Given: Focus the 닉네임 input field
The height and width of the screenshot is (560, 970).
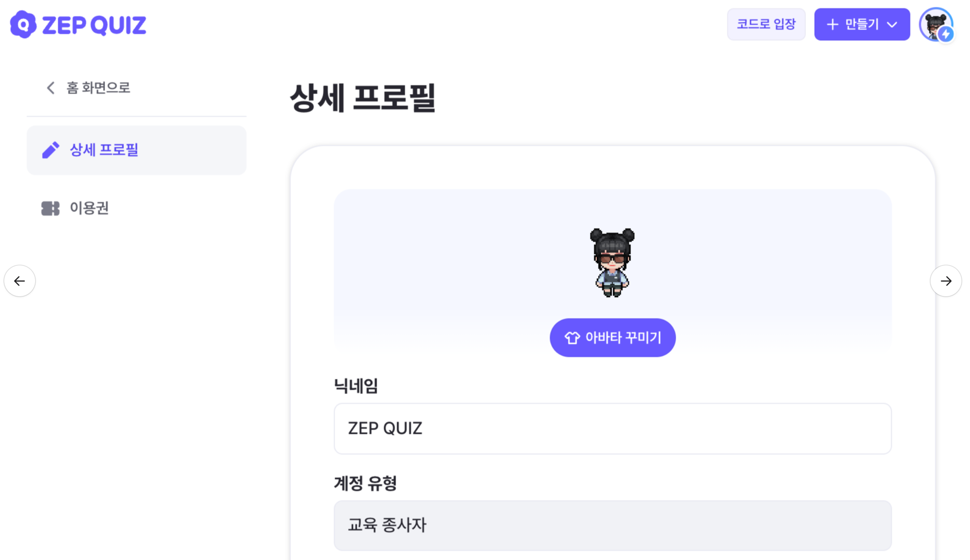Looking at the screenshot, I should click(613, 429).
